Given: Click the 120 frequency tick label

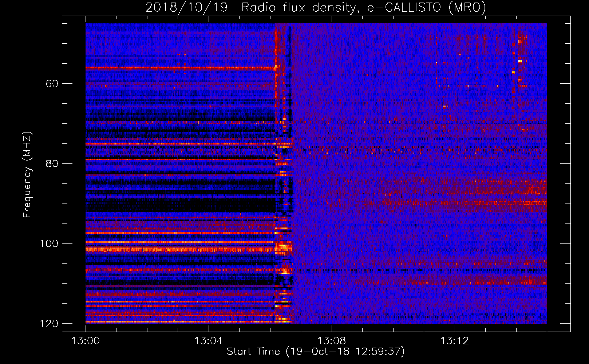Looking at the screenshot, I should point(49,324).
